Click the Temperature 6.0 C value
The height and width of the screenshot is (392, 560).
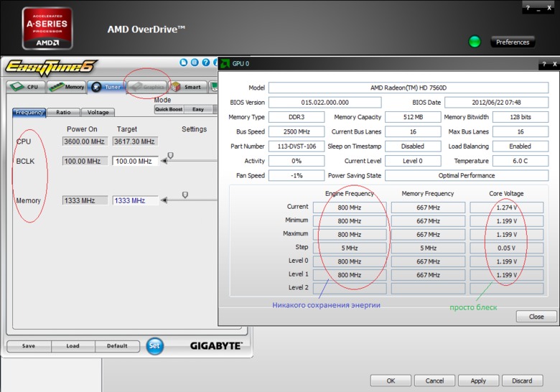coord(521,161)
